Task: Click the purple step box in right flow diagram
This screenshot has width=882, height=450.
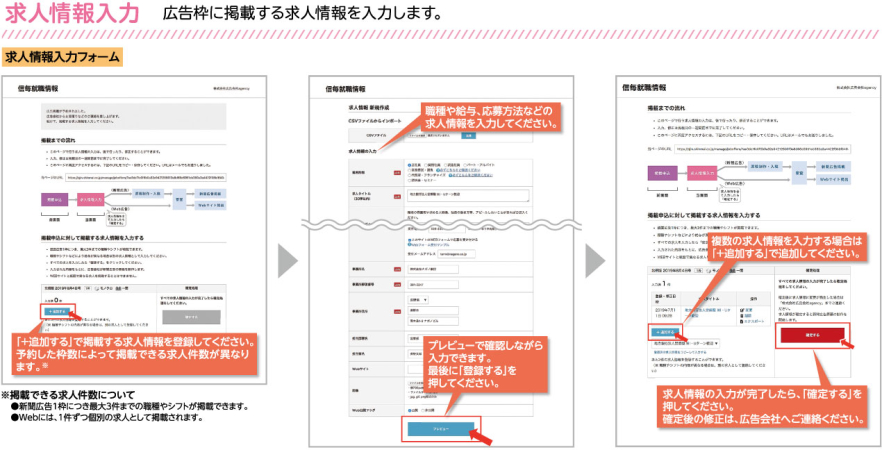Action: (x=662, y=173)
